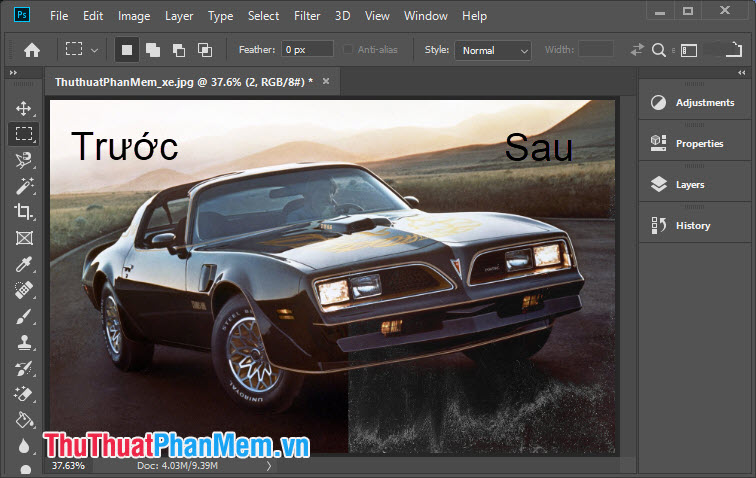Enable Intersect with selection mode
Screen dimensions: 756x478
(x=205, y=50)
